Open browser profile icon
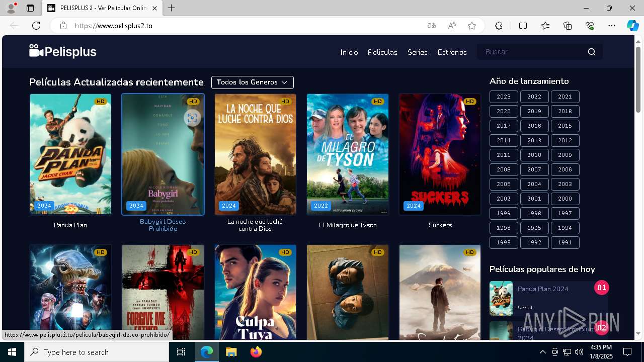Image resolution: width=644 pixels, height=362 pixels. [11, 8]
